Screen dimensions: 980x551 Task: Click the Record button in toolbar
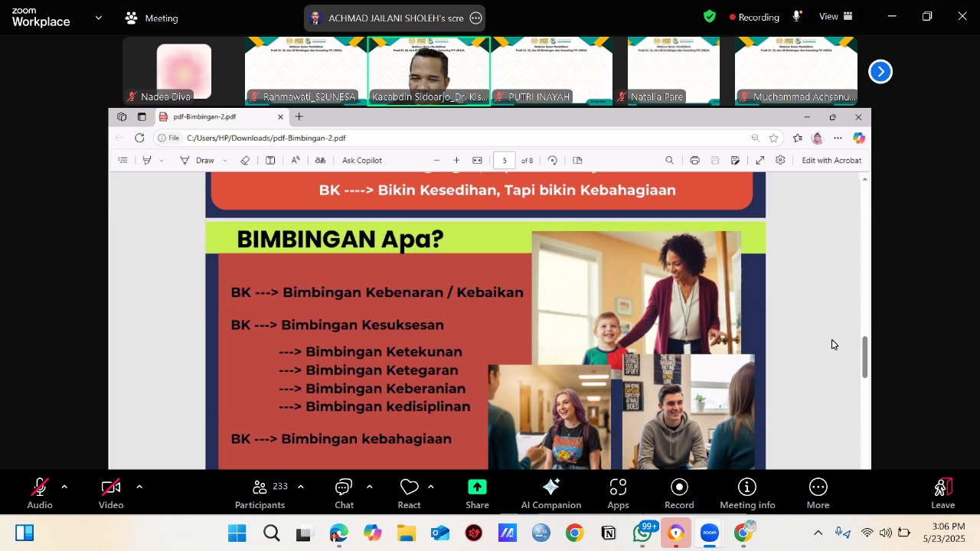(679, 494)
